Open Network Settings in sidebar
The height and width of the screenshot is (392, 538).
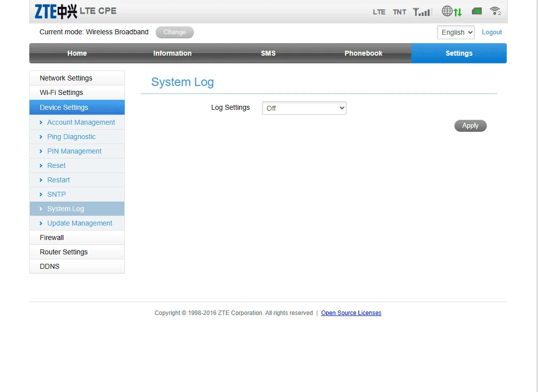tap(77, 78)
